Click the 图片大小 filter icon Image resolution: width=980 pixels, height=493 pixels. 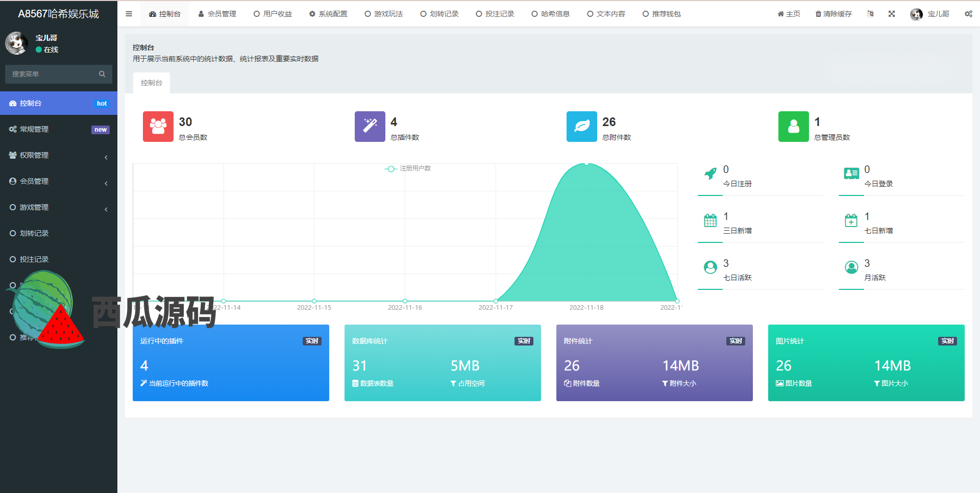[x=877, y=383]
